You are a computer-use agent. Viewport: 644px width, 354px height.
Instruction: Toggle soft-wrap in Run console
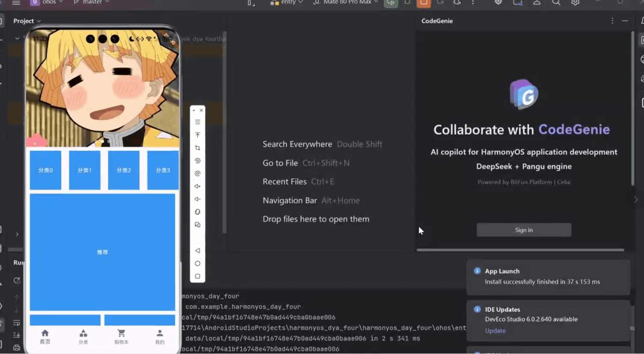click(x=17, y=323)
